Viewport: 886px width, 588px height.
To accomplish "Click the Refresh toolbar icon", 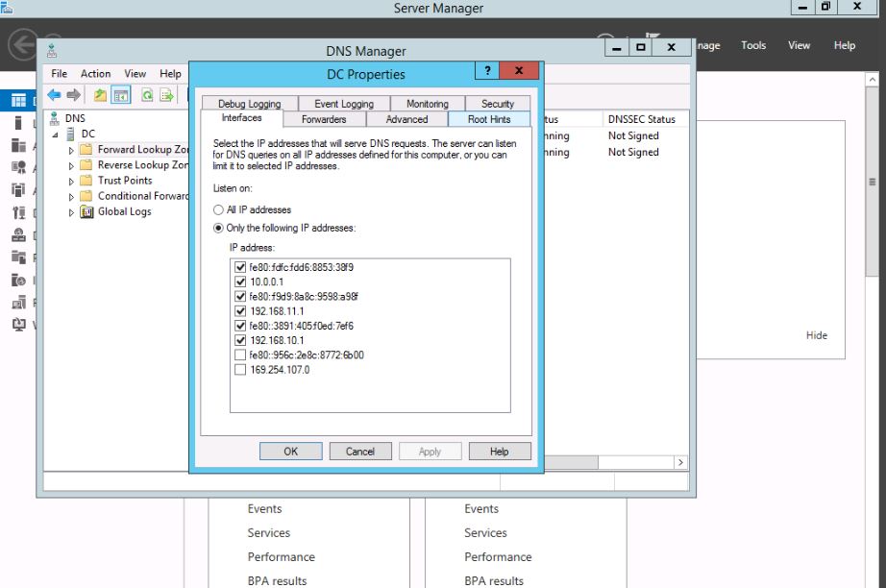I will tap(147, 95).
